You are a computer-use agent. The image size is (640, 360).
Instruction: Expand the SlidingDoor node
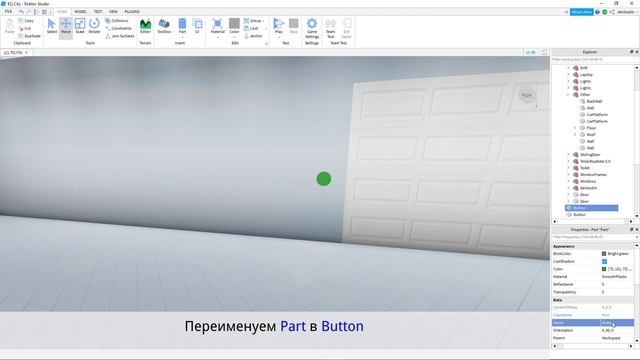pos(568,155)
